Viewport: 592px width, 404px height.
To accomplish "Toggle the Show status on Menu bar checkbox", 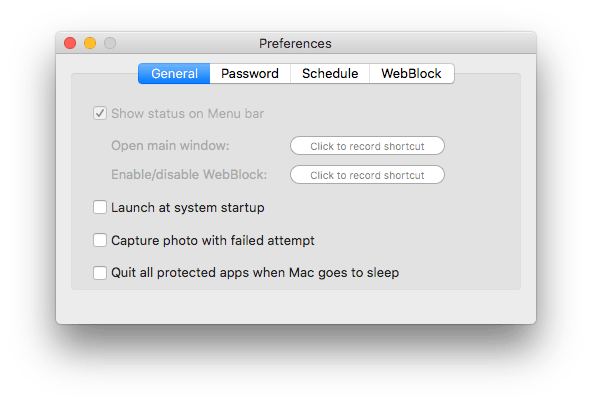I will click(100, 113).
